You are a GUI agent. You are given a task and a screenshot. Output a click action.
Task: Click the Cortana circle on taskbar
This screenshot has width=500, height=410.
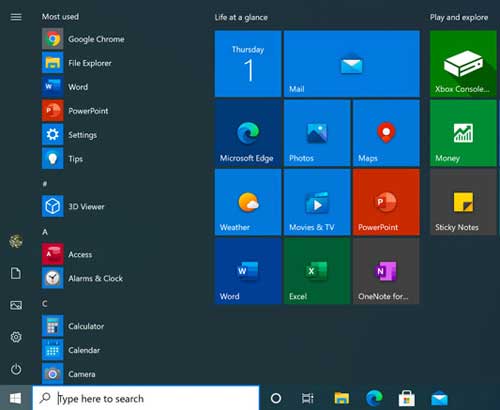(x=276, y=398)
